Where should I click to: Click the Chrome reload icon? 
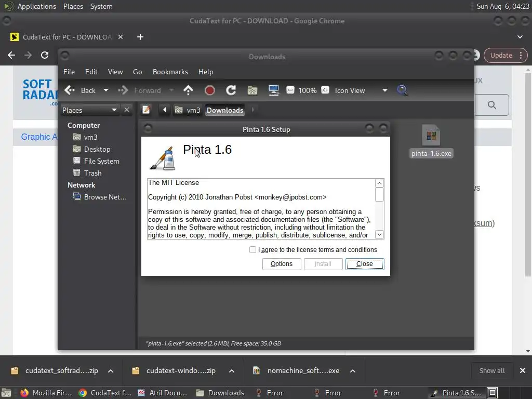pyautogui.click(x=45, y=55)
